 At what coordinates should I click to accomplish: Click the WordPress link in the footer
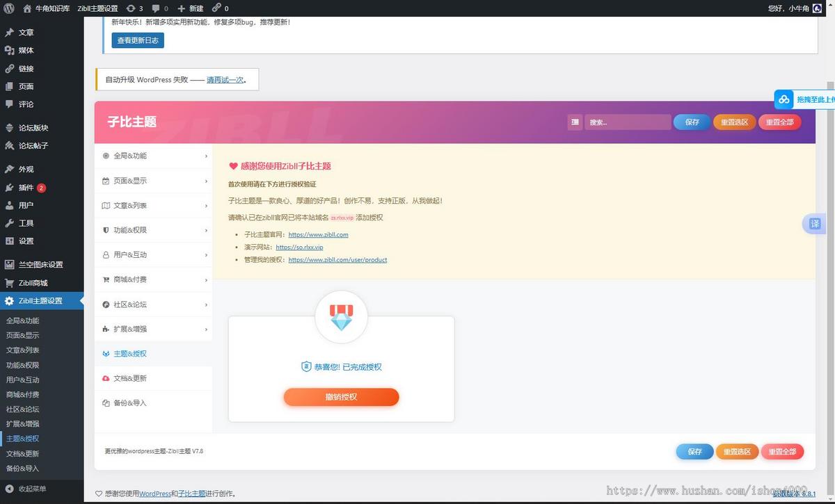[x=155, y=494]
